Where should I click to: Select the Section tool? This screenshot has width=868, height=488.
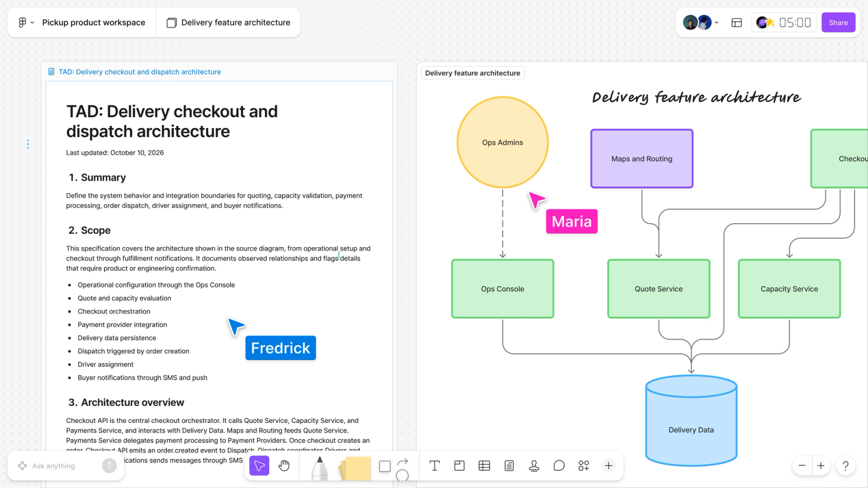pyautogui.click(x=459, y=466)
